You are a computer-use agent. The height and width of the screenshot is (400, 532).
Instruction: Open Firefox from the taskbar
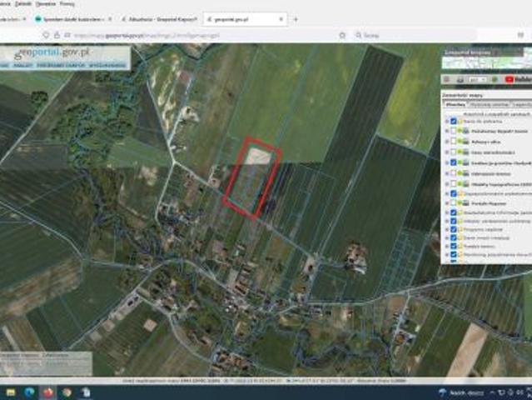[47, 392]
